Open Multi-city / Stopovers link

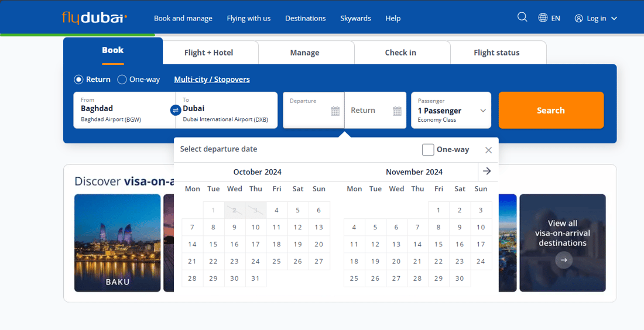point(212,79)
